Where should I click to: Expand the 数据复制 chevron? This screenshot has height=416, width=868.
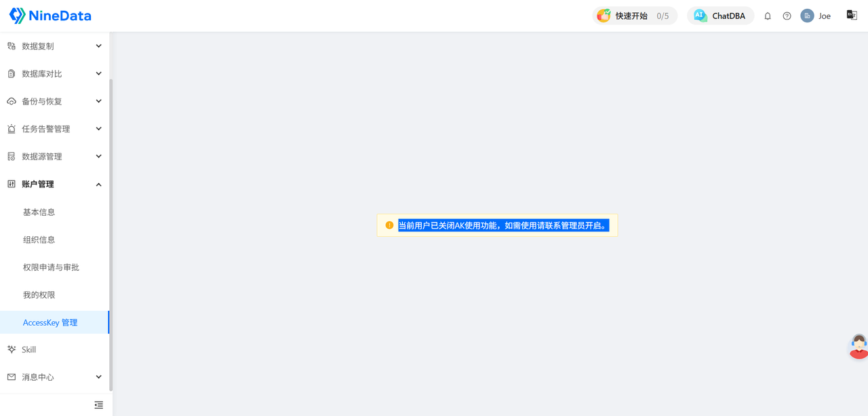[98, 46]
